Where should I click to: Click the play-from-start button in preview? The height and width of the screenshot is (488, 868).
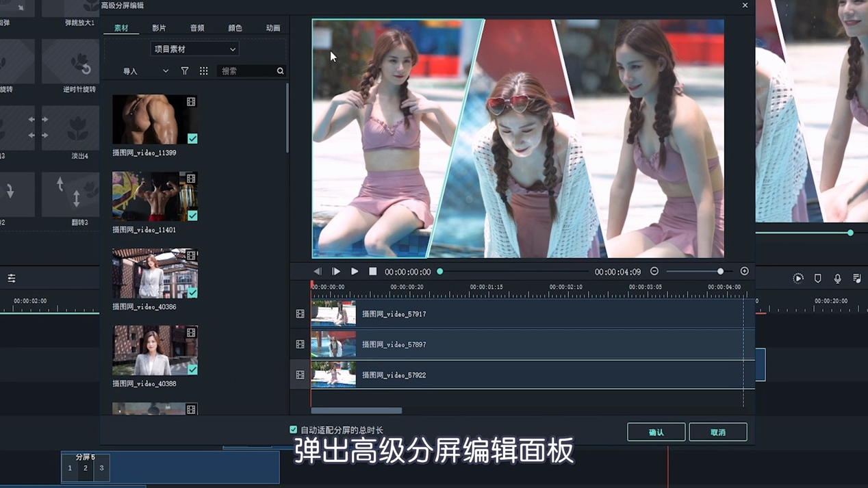[336, 272]
